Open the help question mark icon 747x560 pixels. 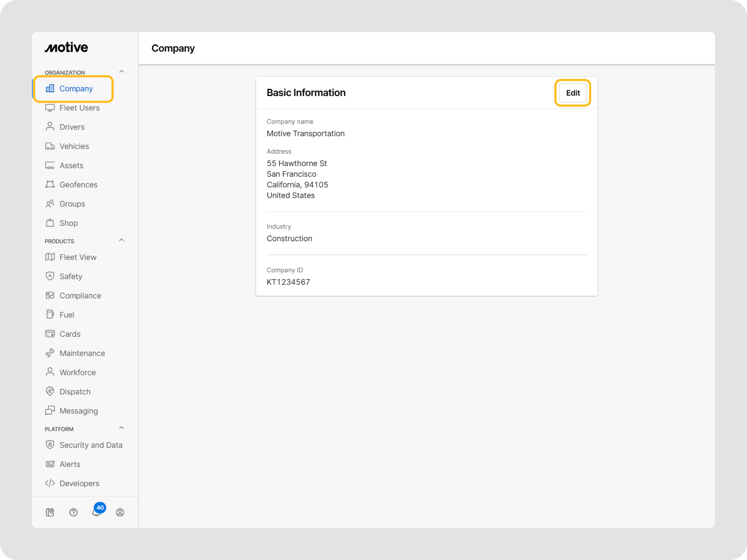pos(73,512)
